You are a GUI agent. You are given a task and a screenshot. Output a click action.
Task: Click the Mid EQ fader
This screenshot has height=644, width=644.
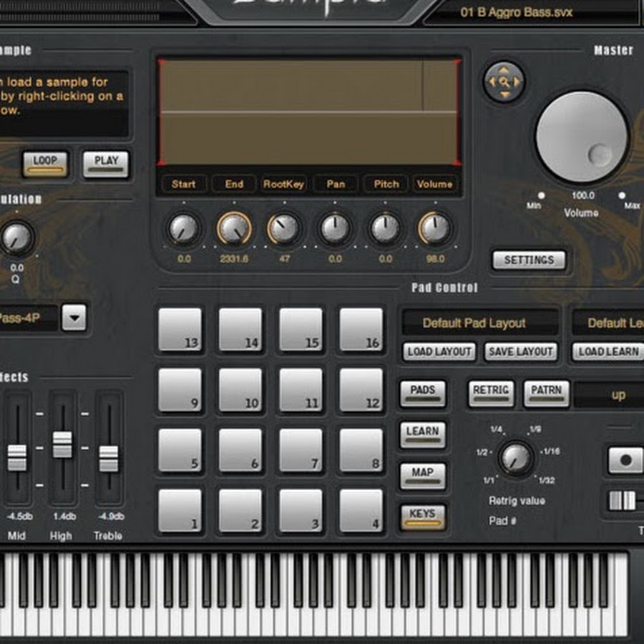click(17, 457)
